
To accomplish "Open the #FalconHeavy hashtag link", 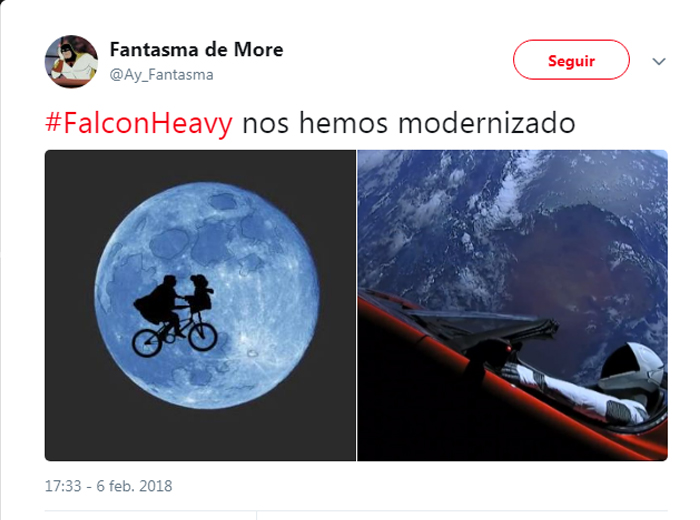I will pos(139,123).
